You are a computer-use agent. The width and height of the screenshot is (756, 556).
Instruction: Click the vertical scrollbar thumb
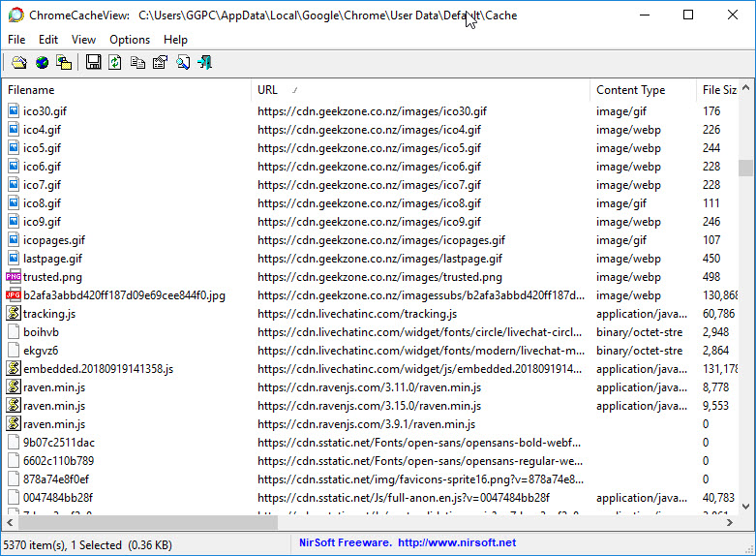[x=745, y=170]
